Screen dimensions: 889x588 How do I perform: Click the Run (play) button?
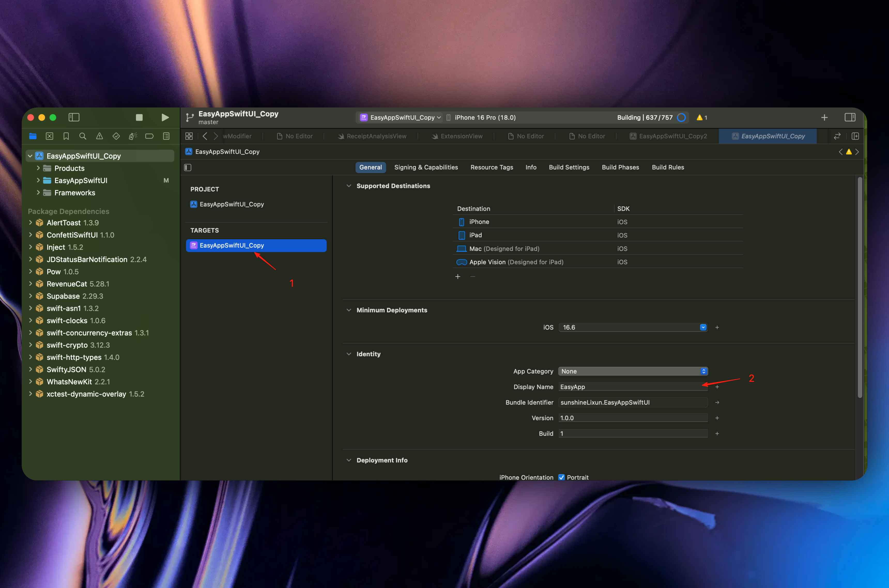point(165,117)
